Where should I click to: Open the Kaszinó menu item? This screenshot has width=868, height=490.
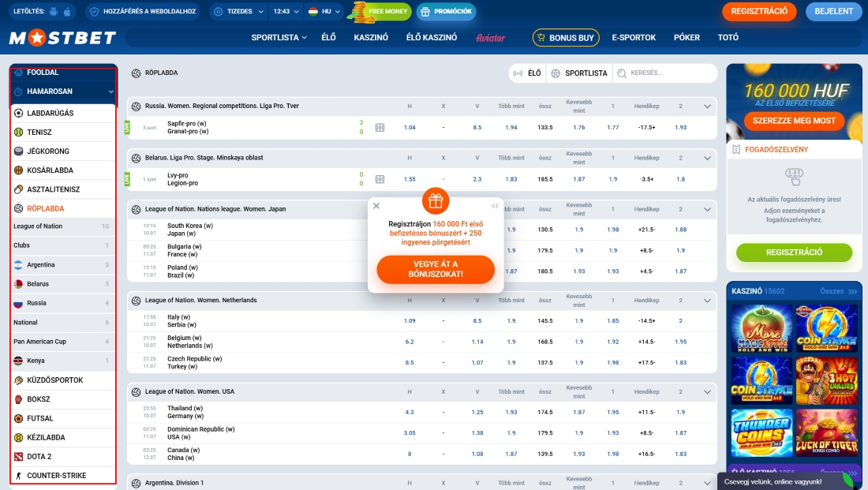(371, 38)
